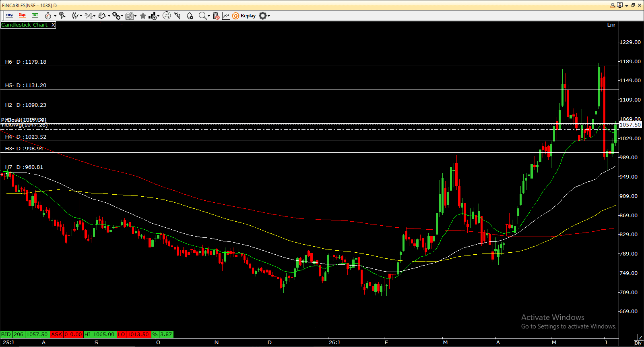Image resolution: width=644 pixels, height=347 pixels.
Task: Click the trash delete drawings icon
Action: coord(216,16)
